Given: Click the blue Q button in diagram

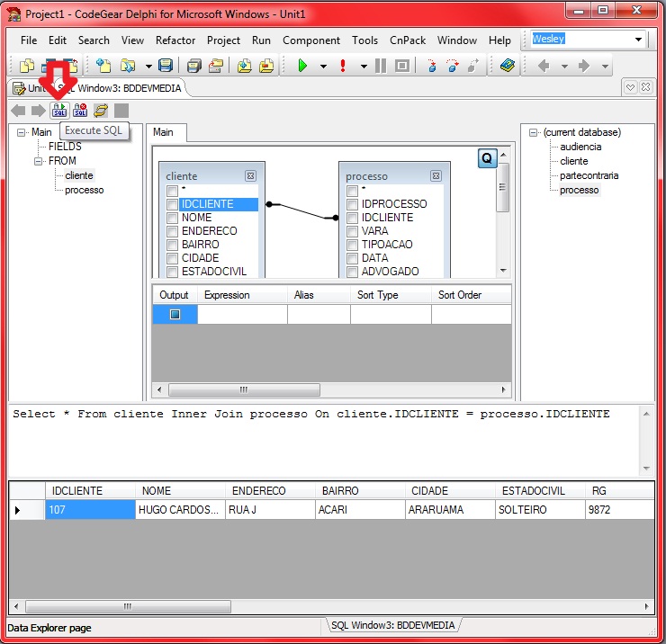Looking at the screenshot, I should tap(487, 158).
